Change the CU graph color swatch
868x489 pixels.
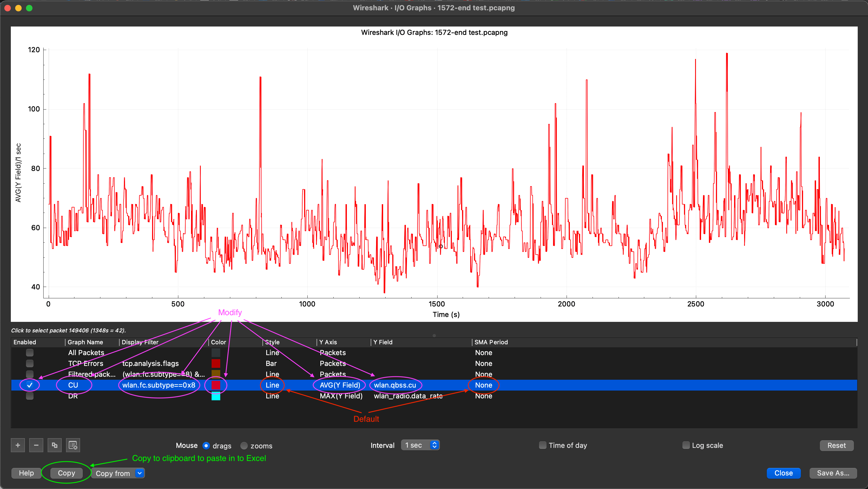(x=216, y=385)
